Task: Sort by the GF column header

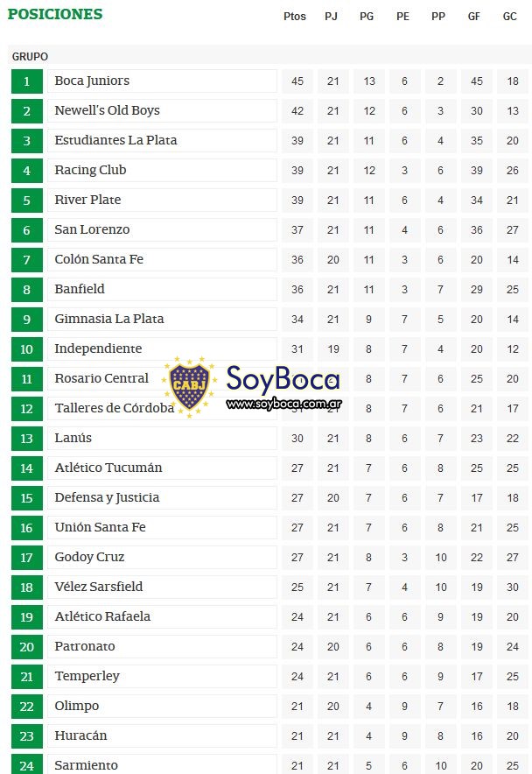Action: pyautogui.click(x=473, y=17)
